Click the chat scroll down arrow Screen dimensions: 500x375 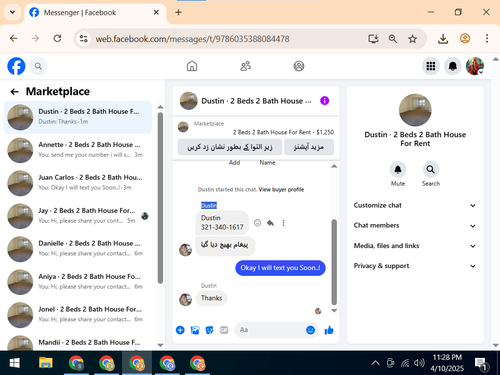click(x=334, y=311)
